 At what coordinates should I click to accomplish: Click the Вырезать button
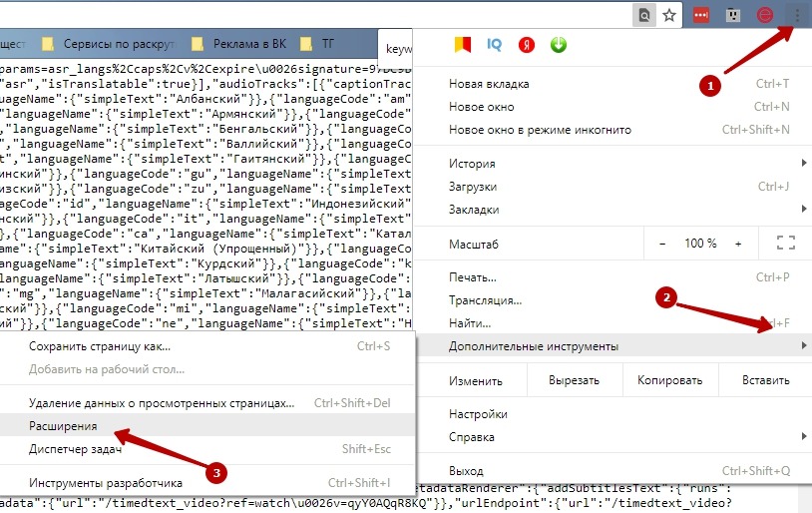pyautogui.click(x=575, y=380)
